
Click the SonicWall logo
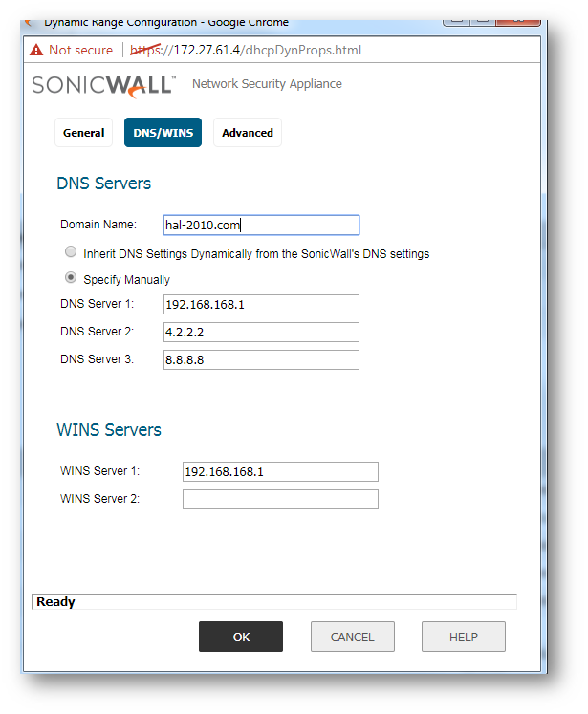tap(103, 85)
